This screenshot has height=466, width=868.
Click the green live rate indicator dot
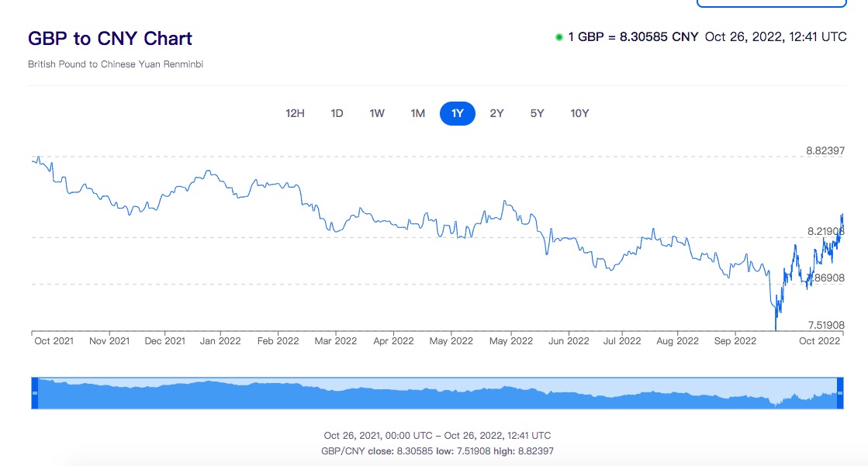pos(558,37)
